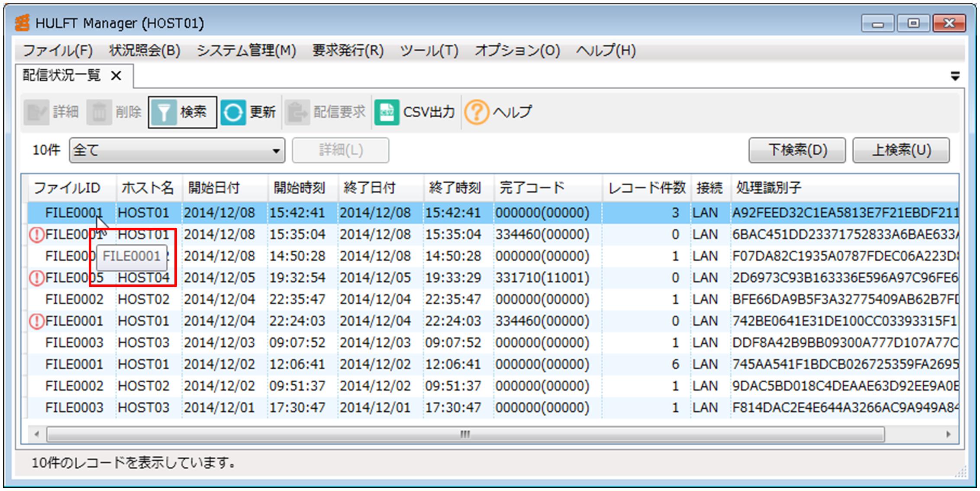Select FILE0002 row dated 2014/12/04

point(493,300)
